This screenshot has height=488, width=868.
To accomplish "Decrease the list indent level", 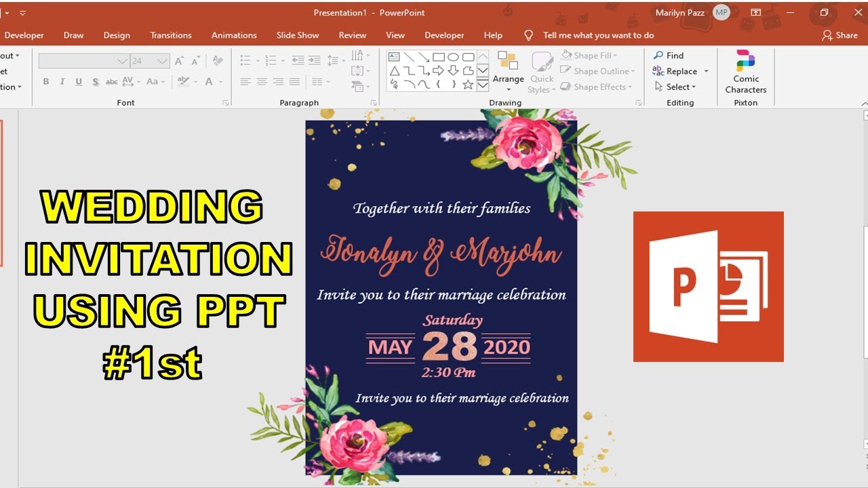I will [298, 60].
